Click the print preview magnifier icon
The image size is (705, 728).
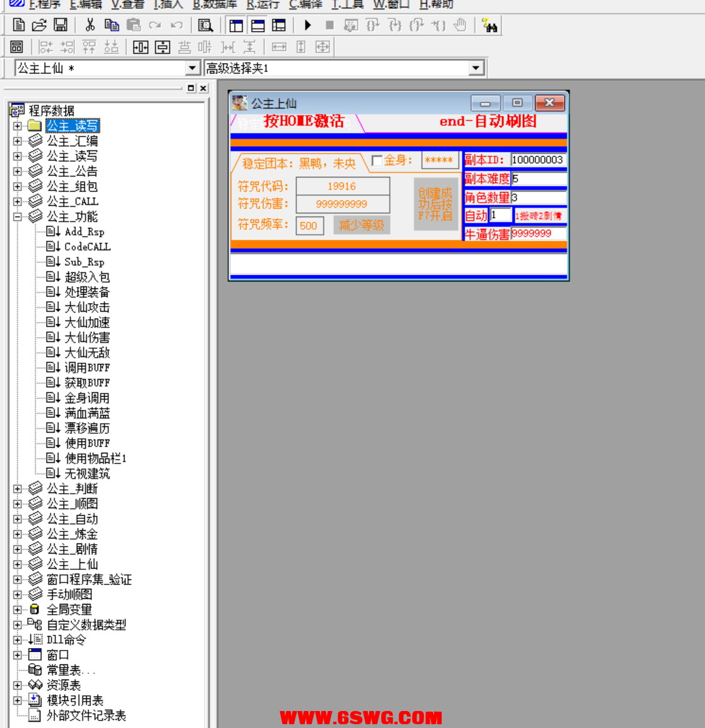tap(205, 26)
